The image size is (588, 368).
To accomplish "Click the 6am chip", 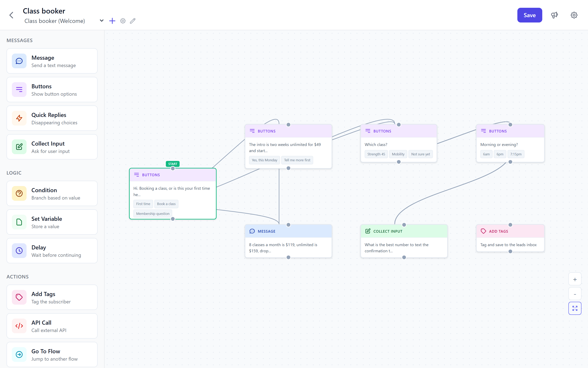I will (487, 154).
